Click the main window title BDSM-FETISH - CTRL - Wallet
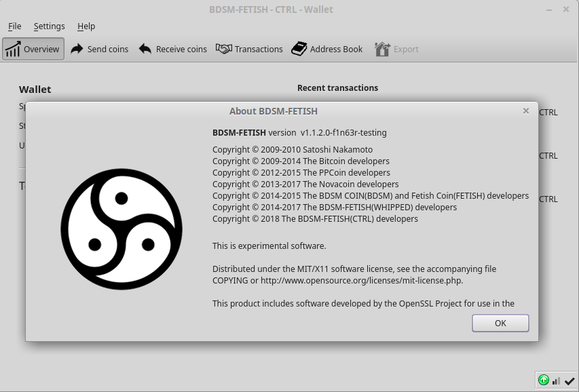 [x=271, y=9]
